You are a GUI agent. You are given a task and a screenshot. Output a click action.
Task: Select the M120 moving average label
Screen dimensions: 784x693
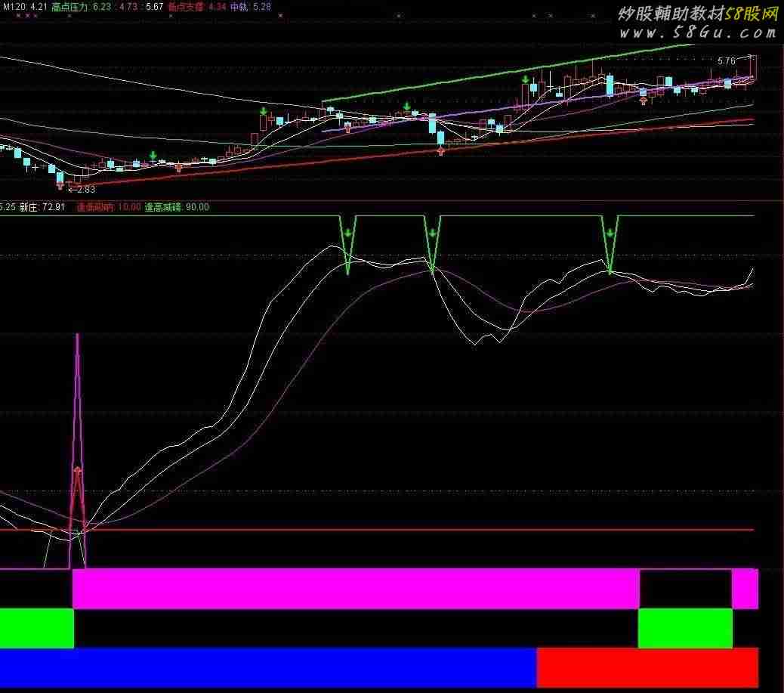(x=15, y=7)
